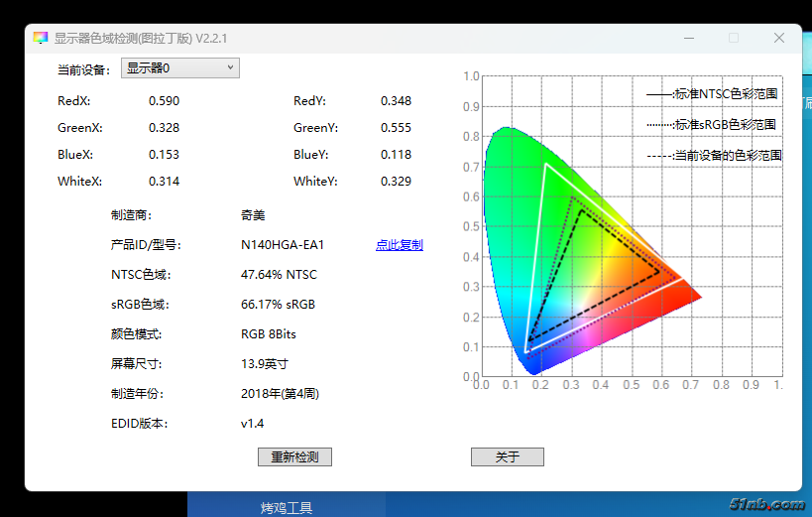
Task: Click the CIE chromaticity color diagram
Action: click(555, 258)
